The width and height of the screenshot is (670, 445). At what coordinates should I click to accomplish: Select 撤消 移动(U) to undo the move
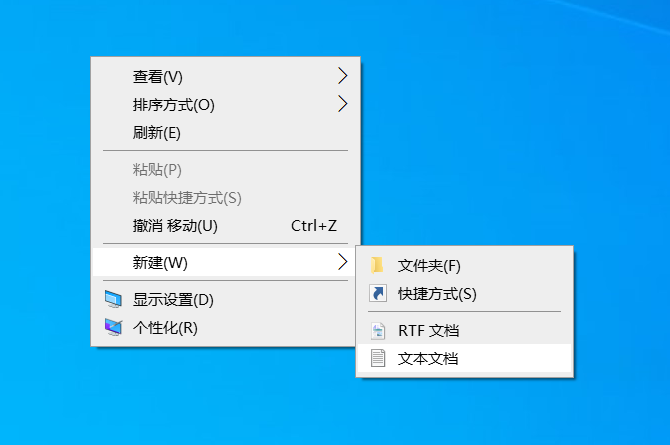[175, 226]
